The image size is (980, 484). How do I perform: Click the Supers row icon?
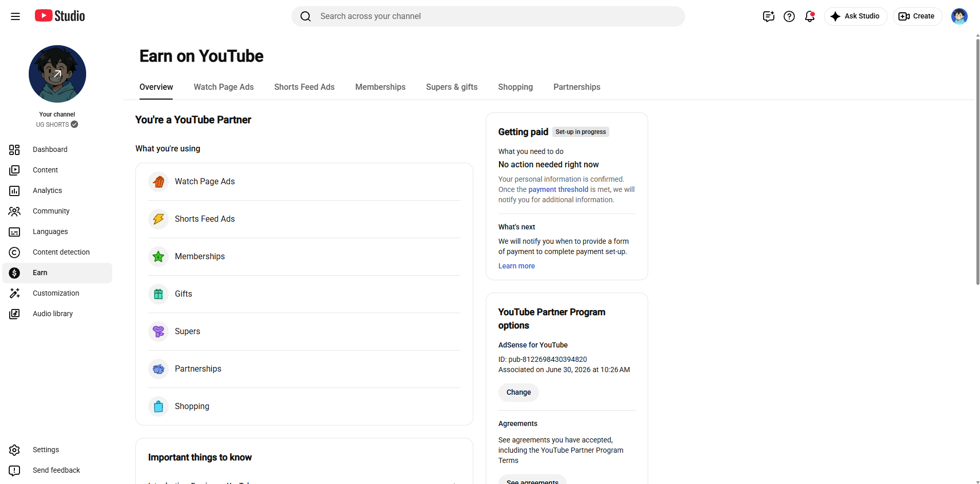coord(158,332)
